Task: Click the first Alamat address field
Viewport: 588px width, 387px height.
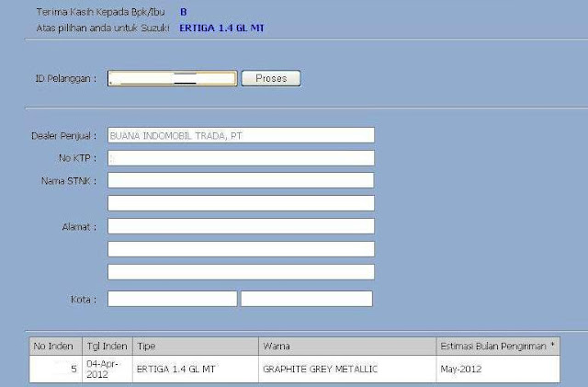Action: (x=241, y=226)
